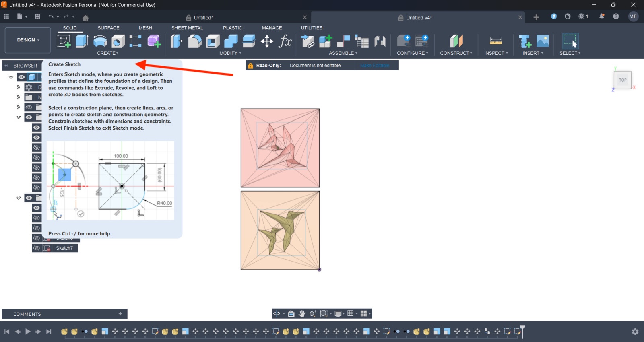Activate the Move/Copy arrows tool
The image size is (644, 342).
267,41
